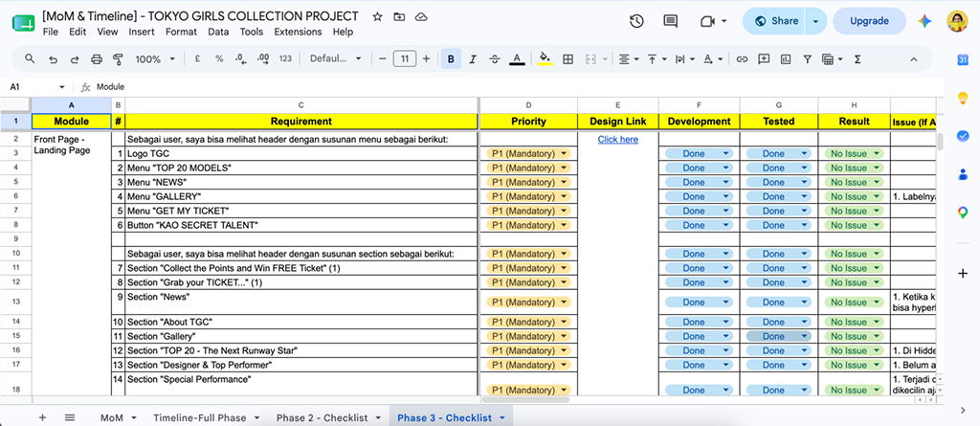Open the Extensions menu
Screen dimensions: 980x426
pos(299,32)
